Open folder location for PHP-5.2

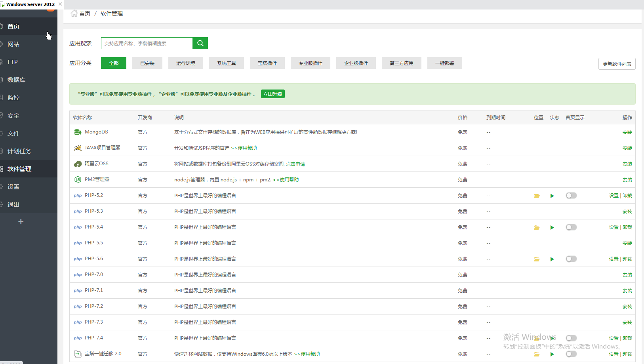537,196
